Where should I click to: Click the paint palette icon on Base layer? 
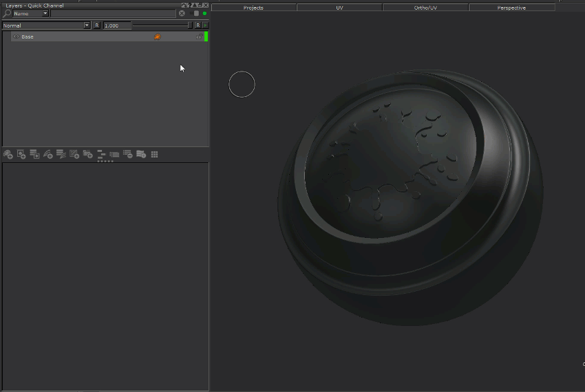(x=157, y=36)
